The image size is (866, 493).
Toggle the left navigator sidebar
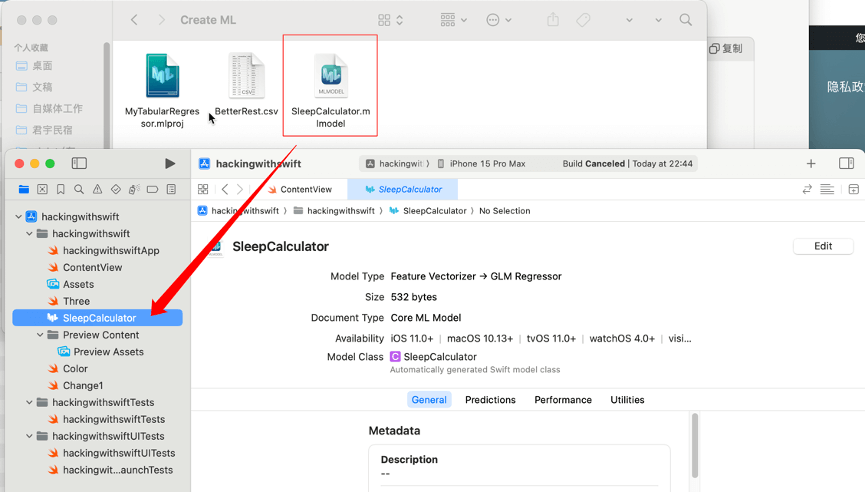tap(79, 163)
